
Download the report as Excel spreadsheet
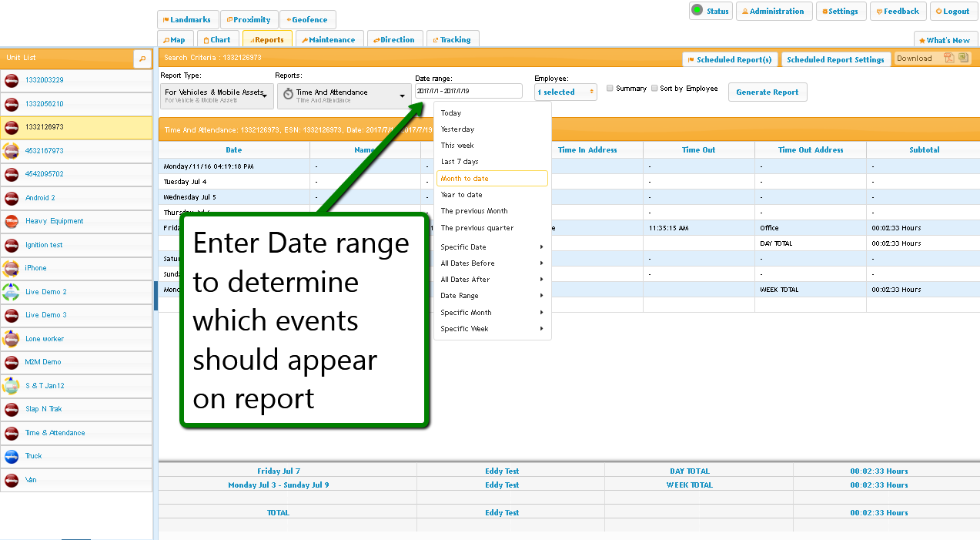point(963,58)
